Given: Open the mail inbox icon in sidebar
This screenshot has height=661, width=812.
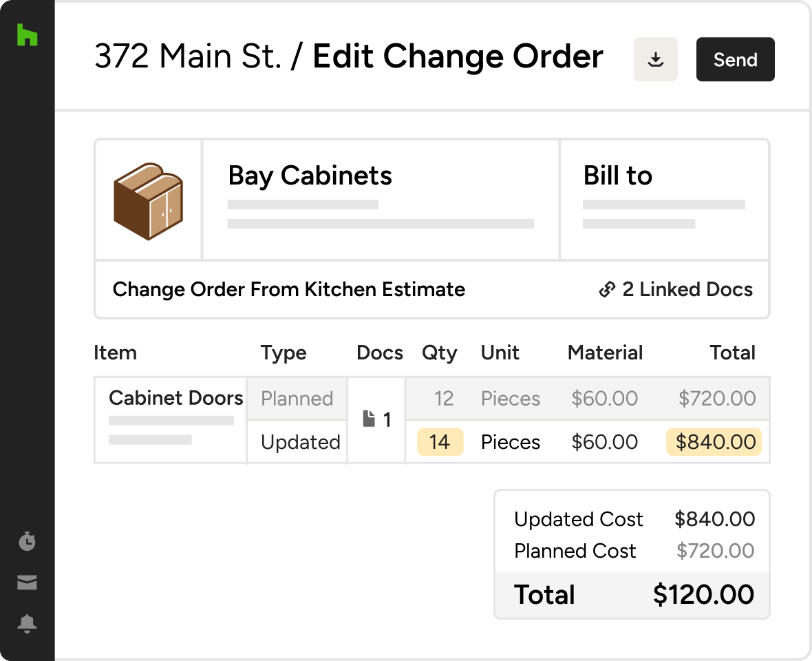Looking at the screenshot, I should tap(27, 583).
